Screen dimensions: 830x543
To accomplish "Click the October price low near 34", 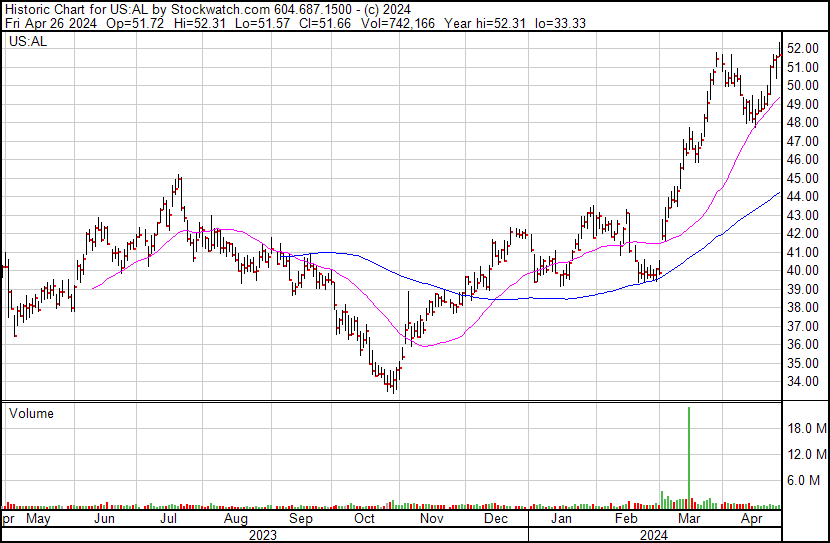I will point(392,389).
